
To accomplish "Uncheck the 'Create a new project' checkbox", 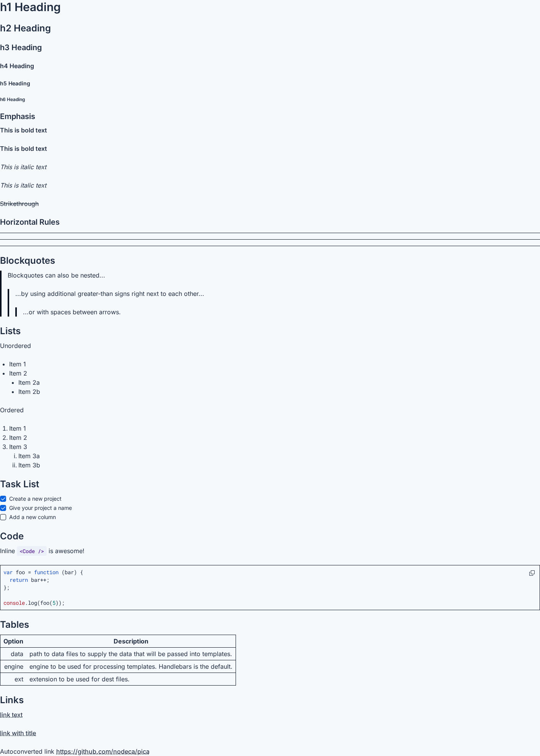I will click(x=3, y=499).
